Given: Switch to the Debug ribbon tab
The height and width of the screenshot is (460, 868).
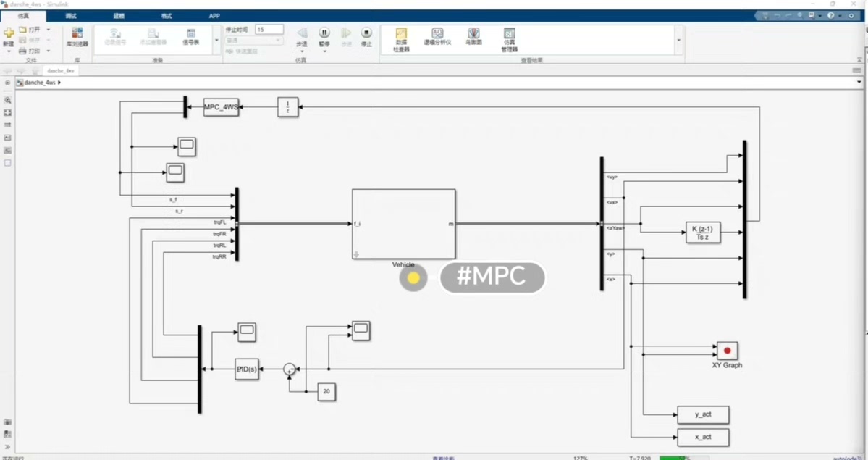Looking at the screenshot, I should [x=69, y=15].
